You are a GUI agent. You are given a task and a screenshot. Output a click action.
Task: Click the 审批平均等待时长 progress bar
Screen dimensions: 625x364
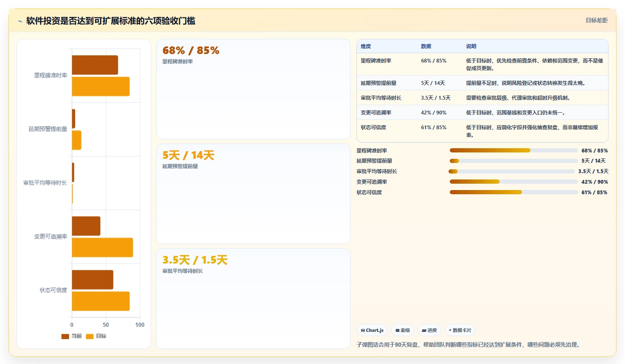coord(511,171)
